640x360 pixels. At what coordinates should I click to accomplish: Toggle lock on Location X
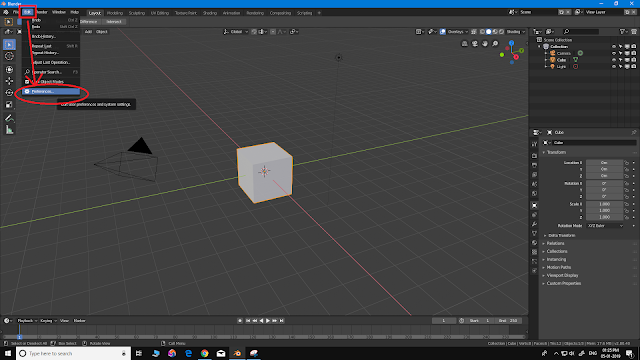(x=627, y=162)
